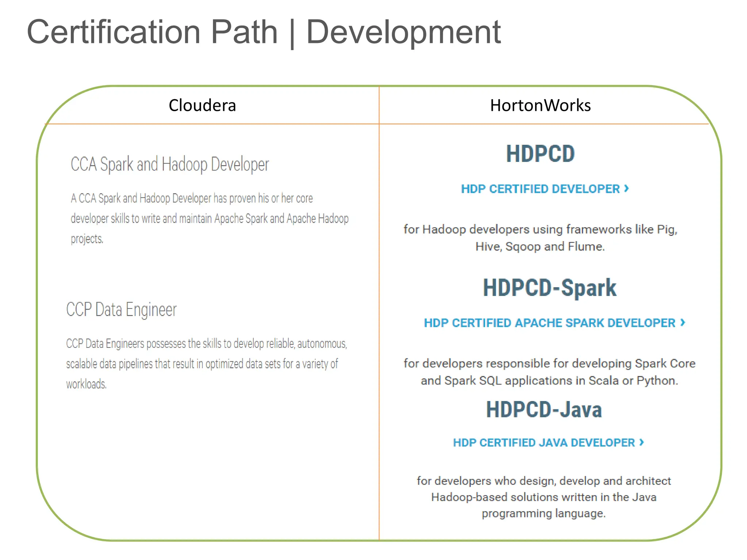Click the Cloudera column header

[202, 105]
